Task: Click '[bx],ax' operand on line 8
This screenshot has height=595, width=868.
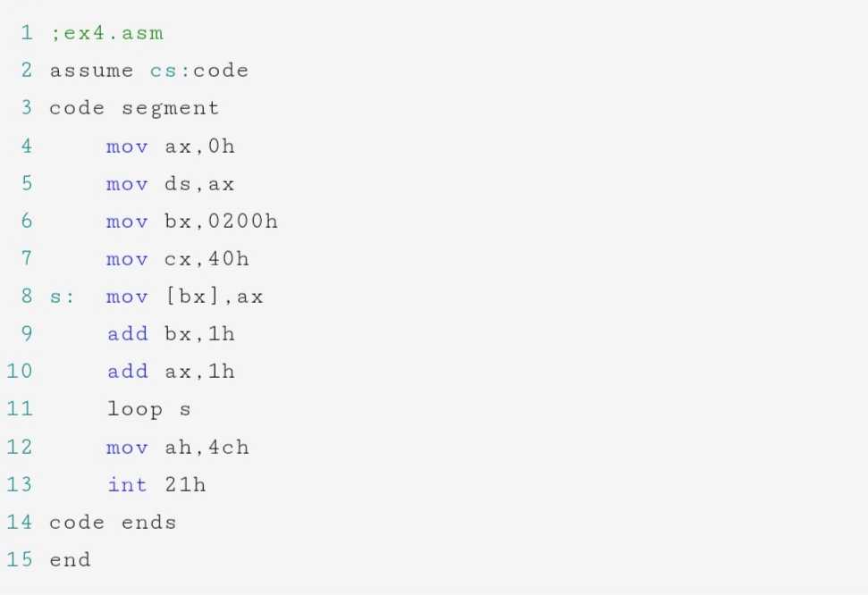Action: (215, 297)
